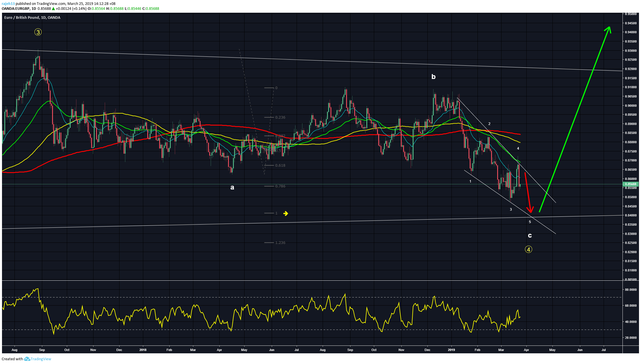Click sub-wave label 2 in the channel
Viewport: 641px width, 364px height.
(489, 124)
